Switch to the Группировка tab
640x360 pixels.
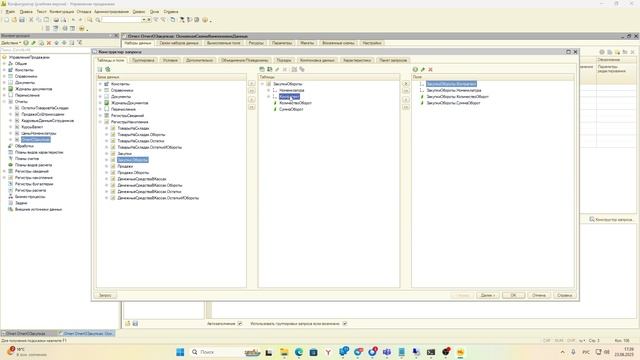pyautogui.click(x=143, y=60)
